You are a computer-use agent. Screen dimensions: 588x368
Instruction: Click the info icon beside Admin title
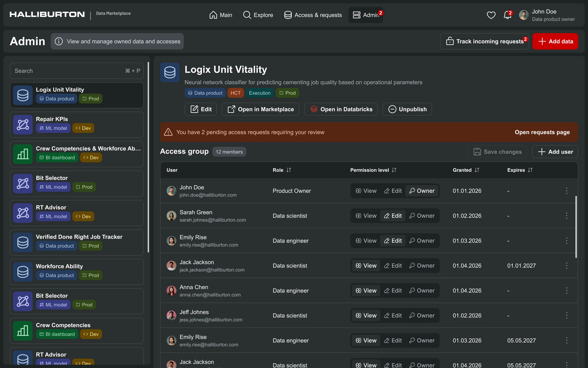point(59,41)
